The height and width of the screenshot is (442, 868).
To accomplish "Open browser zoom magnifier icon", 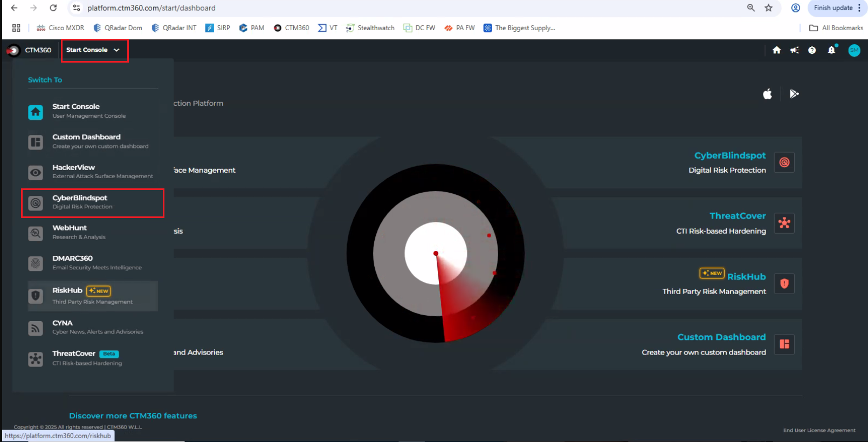I will pyautogui.click(x=751, y=8).
